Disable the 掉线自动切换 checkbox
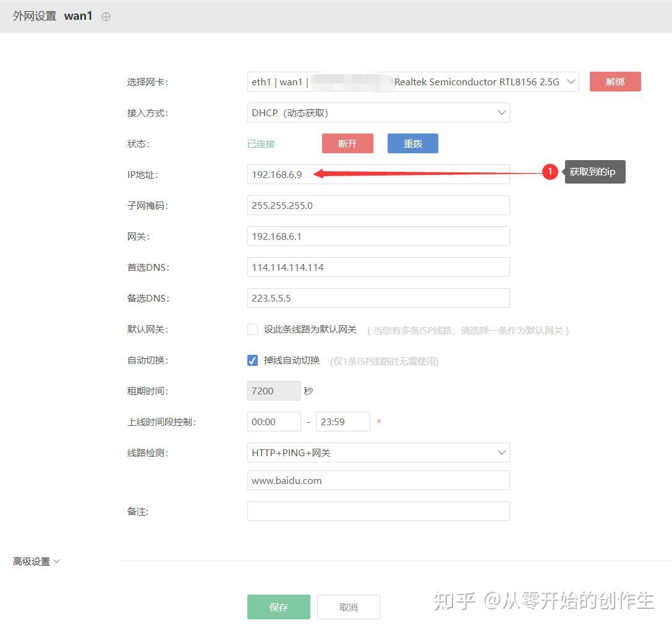 252,360
